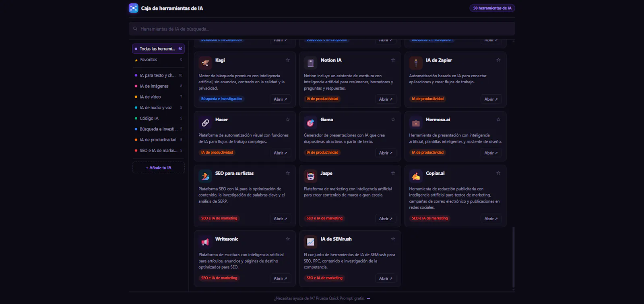644x304 pixels.
Task: Click Writesonic's SEO e IA de marketing tag
Action: [x=219, y=278]
